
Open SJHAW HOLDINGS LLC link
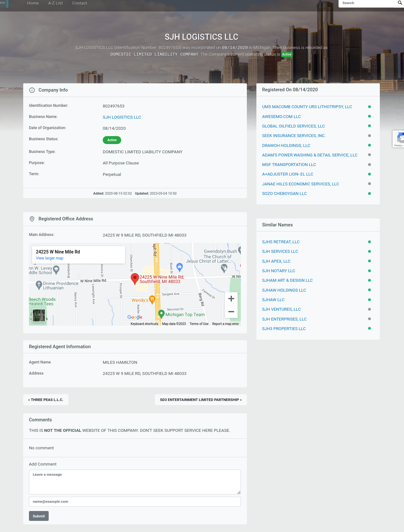coord(284,290)
